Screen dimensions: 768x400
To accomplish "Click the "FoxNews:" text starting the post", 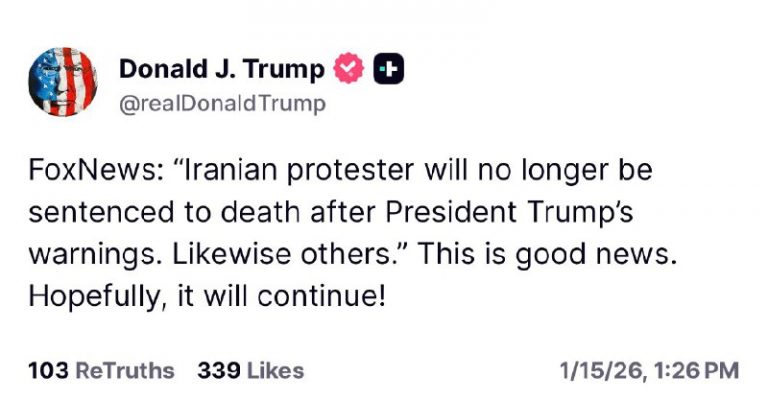I will (82, 170).
